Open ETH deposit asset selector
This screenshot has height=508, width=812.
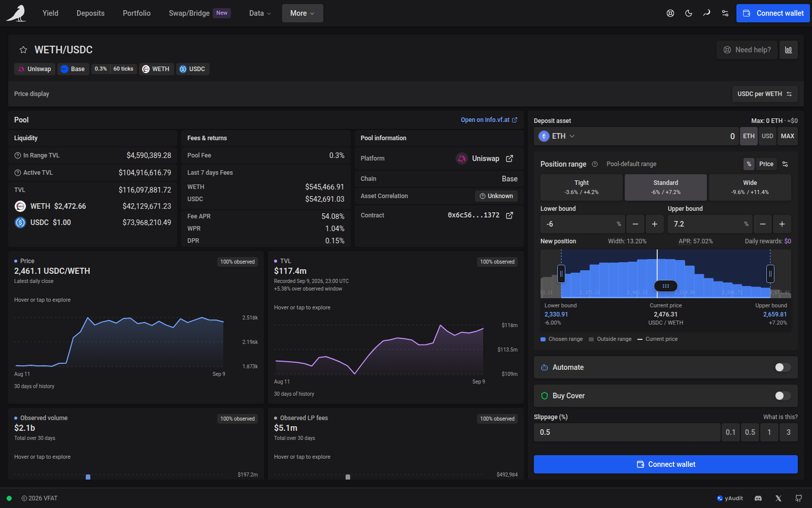(557, 136)
